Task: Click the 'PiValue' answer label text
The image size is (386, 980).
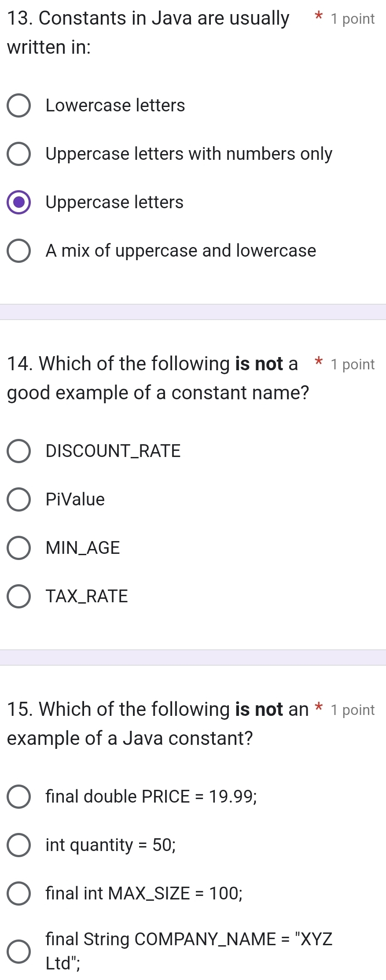Action: (75, 500)
